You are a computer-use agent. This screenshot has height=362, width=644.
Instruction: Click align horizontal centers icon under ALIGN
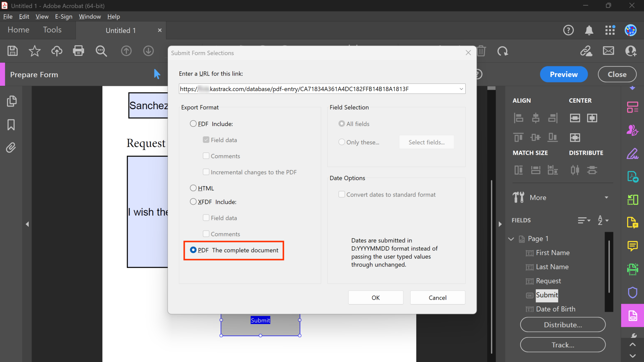536,118
